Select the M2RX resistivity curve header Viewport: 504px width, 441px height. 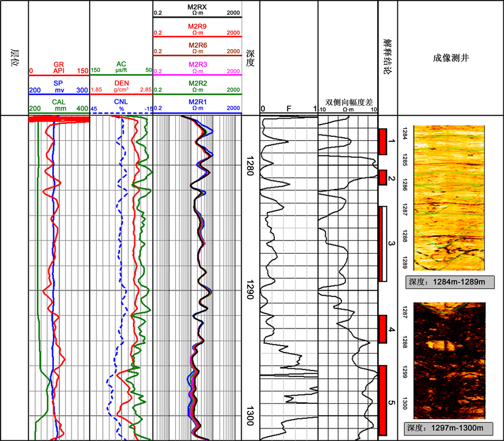[x=198, y=9]
